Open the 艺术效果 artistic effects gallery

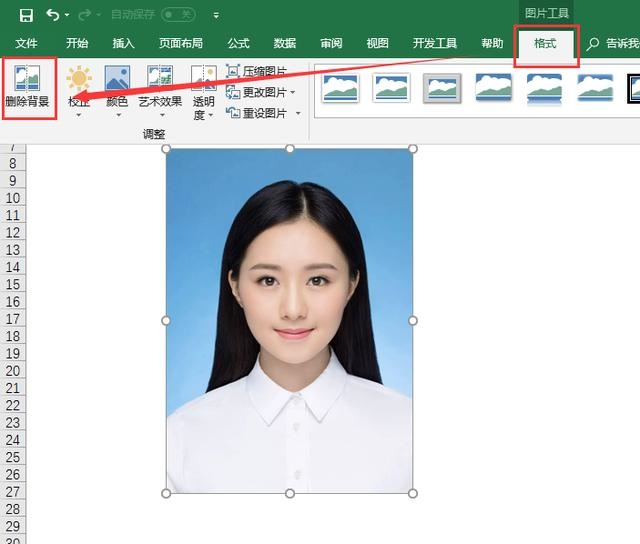click(x=160, y=89)
